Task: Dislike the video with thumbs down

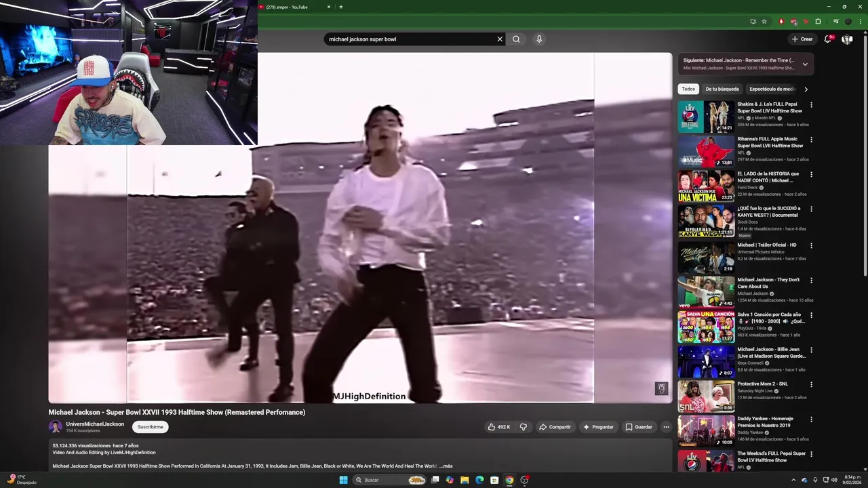Action: coord(523,427)
